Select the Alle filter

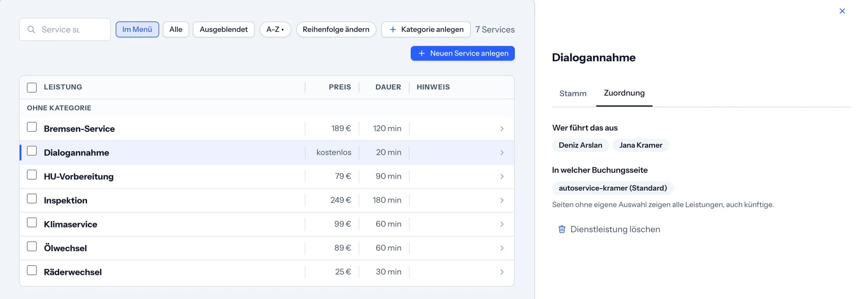point(176,29)
